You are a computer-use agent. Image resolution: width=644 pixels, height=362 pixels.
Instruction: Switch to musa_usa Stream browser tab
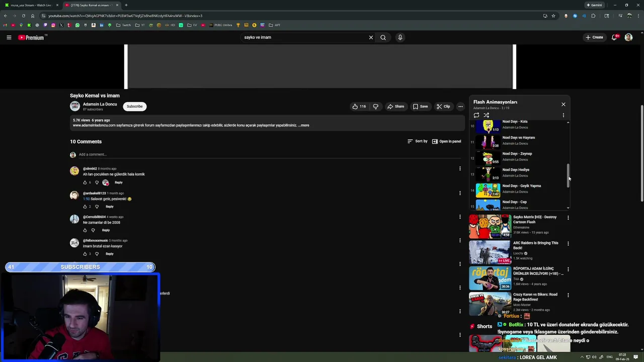[31, 5]
